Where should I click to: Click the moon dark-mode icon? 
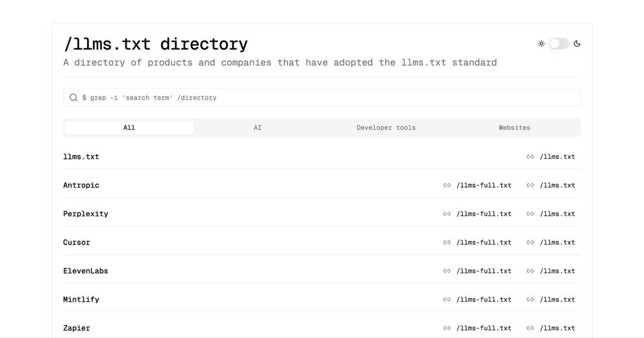(x=577, y=44)
